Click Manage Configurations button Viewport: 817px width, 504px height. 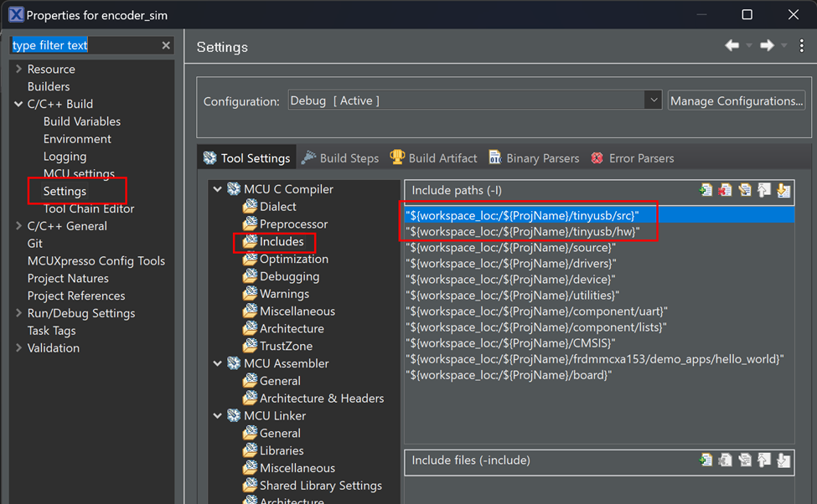(736, 100)
